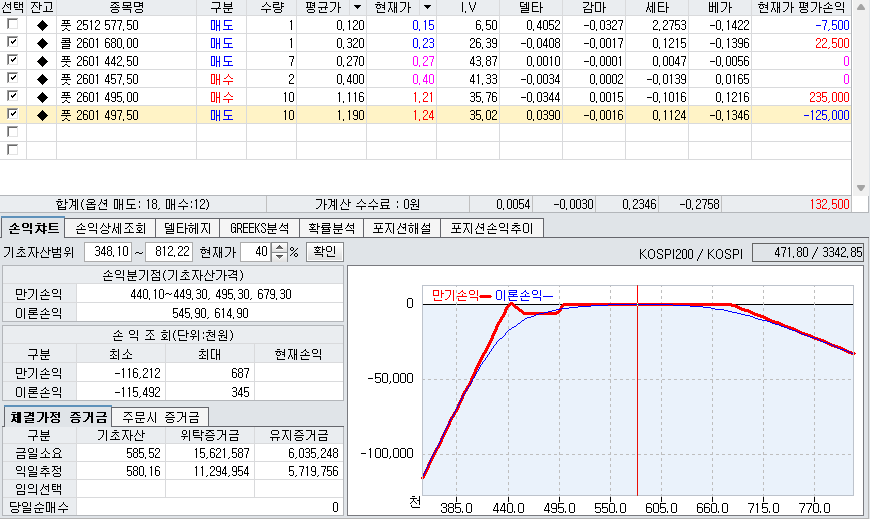Uncheck the 풋 2601 497.50 row checkbox
Viewport: 870px width, 519px height.
coord(12,114)
